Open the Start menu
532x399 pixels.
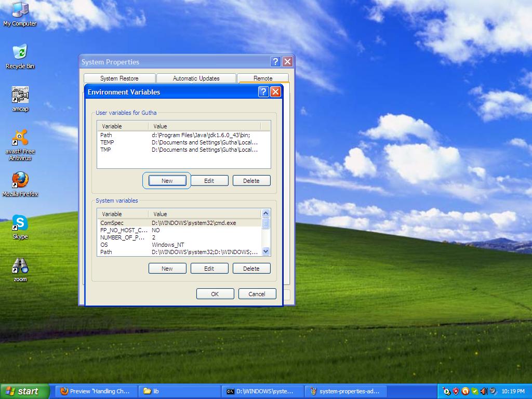24,391
